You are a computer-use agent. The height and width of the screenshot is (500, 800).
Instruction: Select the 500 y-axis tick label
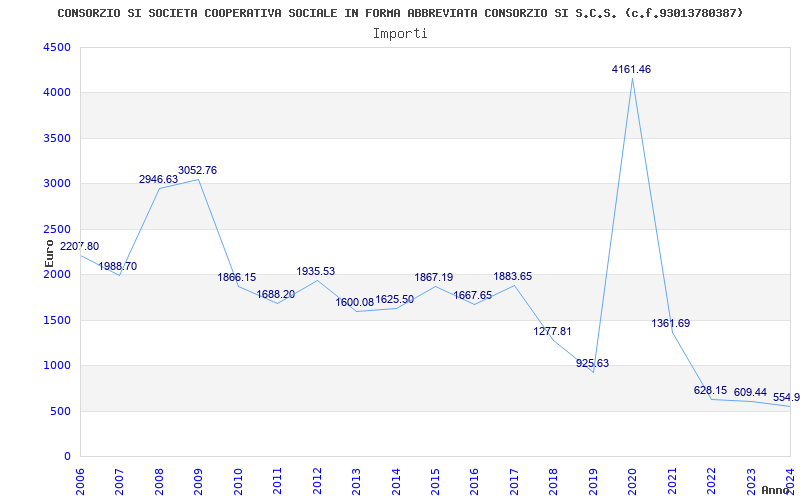click(63, 411)
